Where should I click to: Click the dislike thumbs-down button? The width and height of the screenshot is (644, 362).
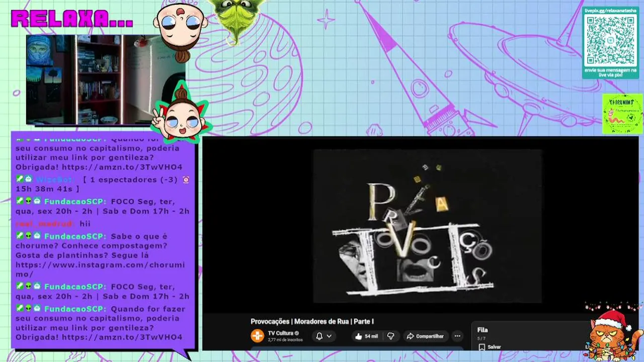(390, 336)
